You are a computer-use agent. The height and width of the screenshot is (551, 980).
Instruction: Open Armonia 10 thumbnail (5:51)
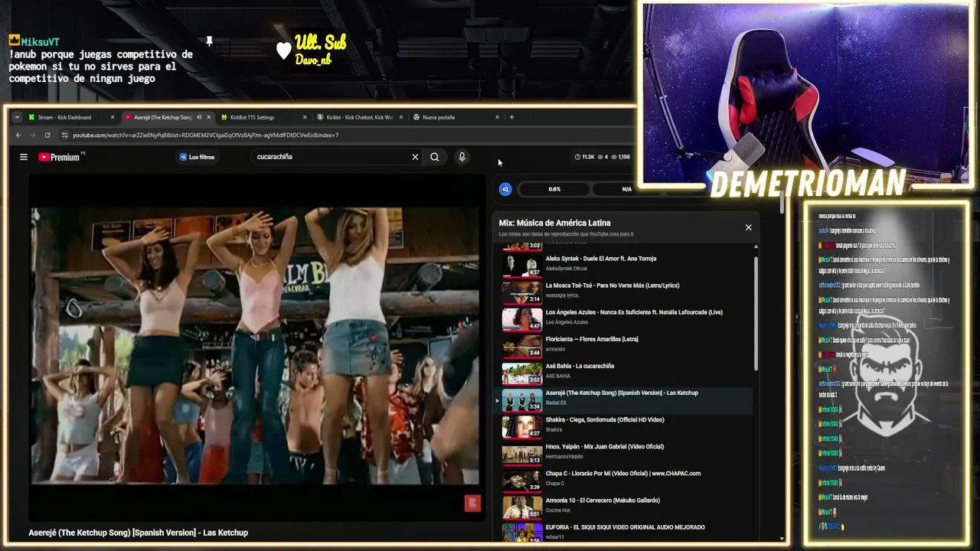[522, 507]
